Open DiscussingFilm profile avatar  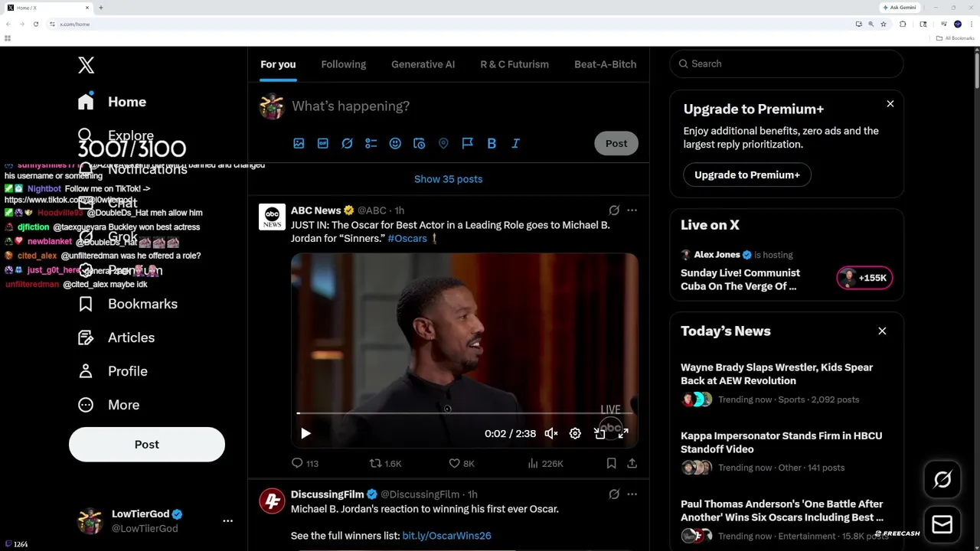coord(272,501)
